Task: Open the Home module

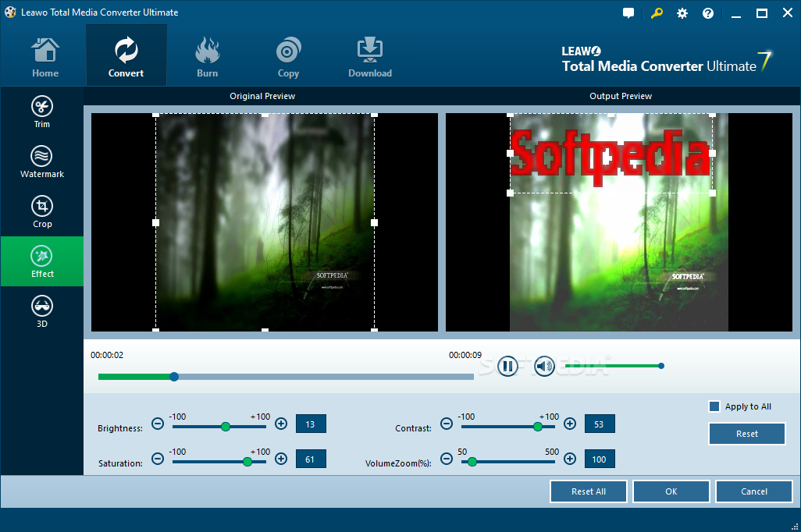Action: 45,58
